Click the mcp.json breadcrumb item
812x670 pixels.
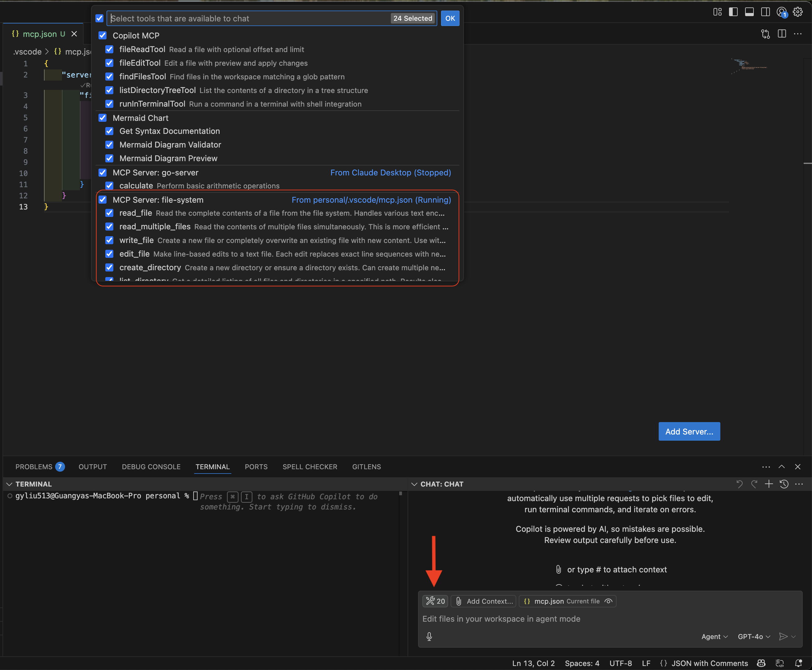click(73, 52)
